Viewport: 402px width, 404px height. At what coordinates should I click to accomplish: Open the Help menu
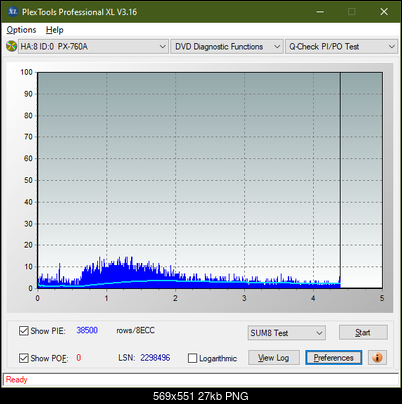click(x=55, y=30)
